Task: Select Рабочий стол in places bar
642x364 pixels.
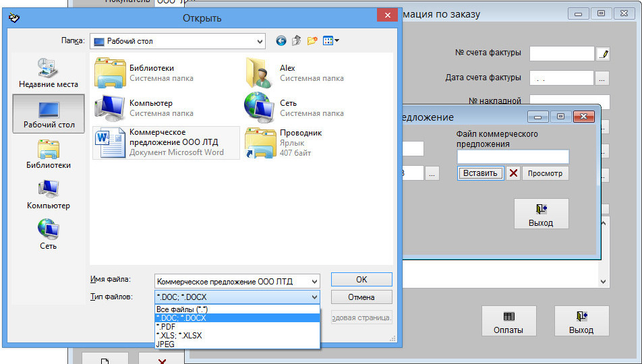Action: (49, 114)
